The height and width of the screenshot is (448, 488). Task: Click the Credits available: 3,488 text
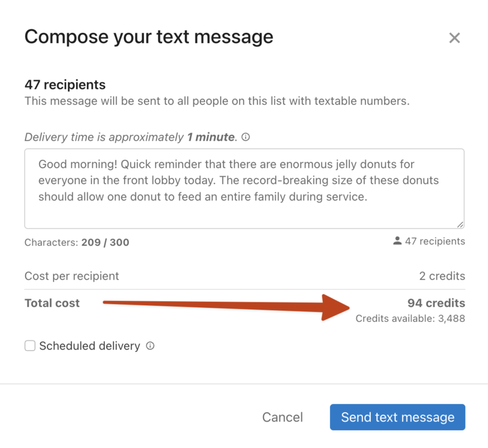[x=410, y=318]
